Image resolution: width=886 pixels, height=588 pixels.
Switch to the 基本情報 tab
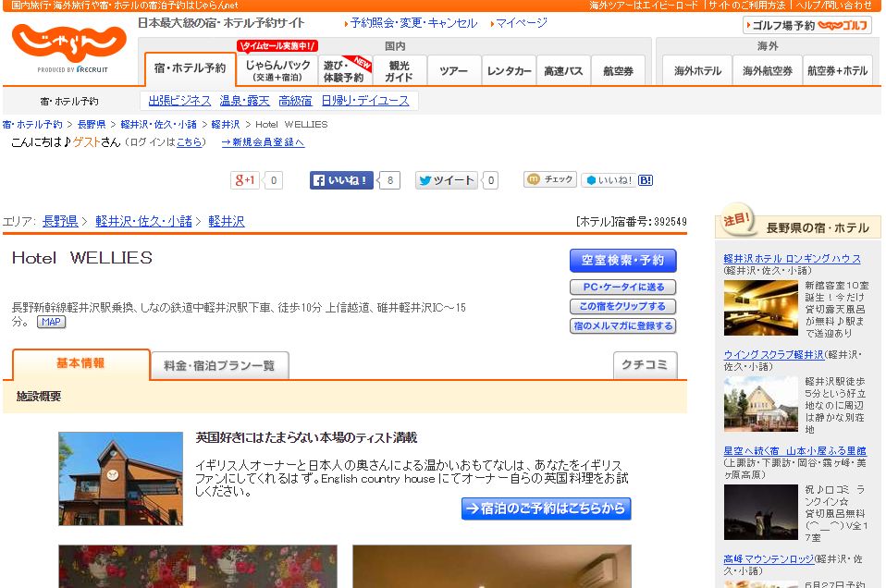click(x=80, y=363)
